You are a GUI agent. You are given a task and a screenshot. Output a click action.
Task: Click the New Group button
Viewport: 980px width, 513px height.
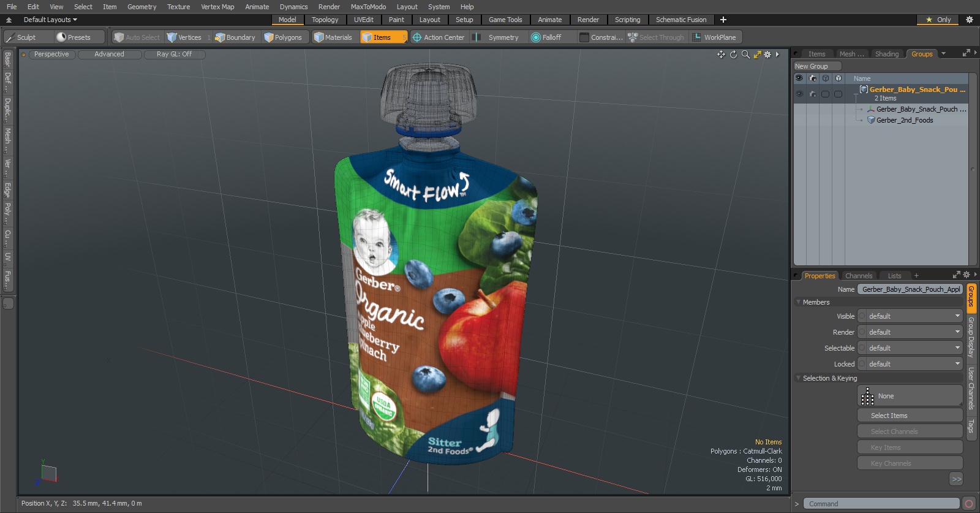pos(818,66)
